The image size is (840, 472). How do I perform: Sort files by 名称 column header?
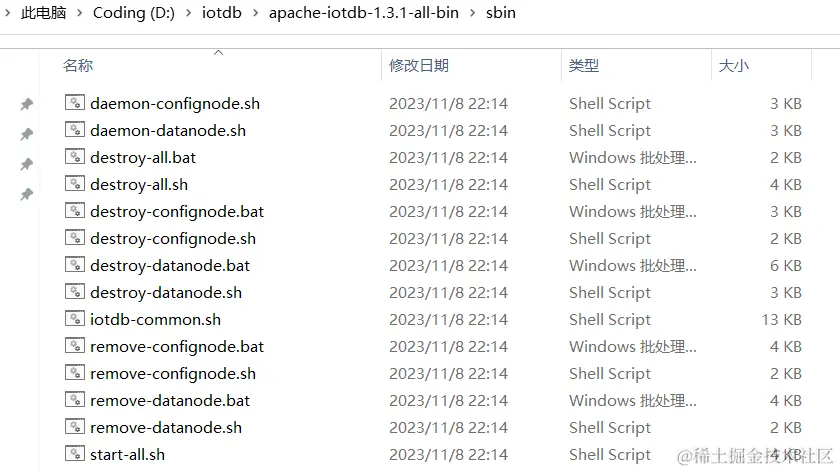[78, 65]
